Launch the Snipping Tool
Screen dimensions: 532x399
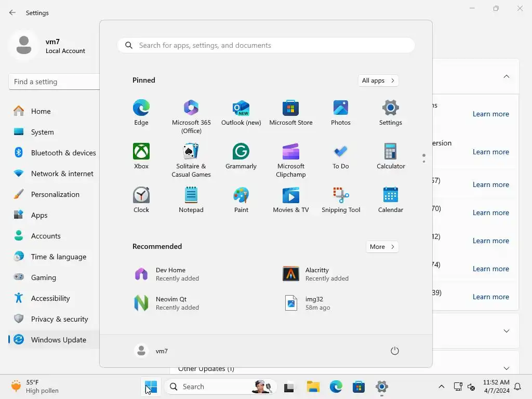[x=341, y=200]
